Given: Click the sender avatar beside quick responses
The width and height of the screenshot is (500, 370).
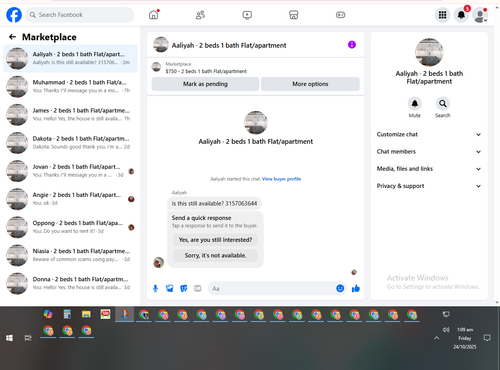Looking at the screenshot, I should coord(159,262).
